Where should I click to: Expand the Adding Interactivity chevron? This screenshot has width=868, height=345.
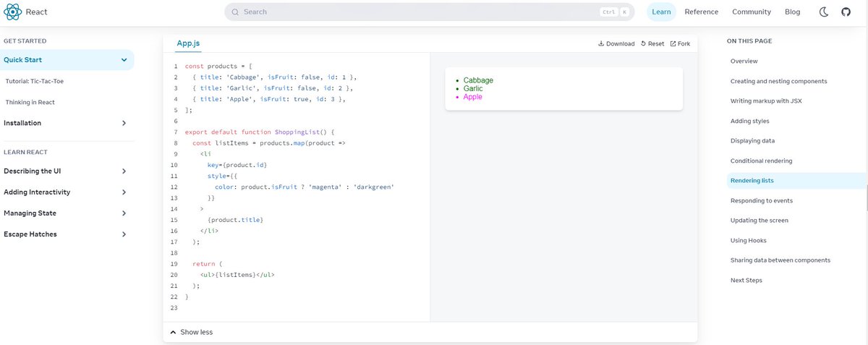(124, 192)
